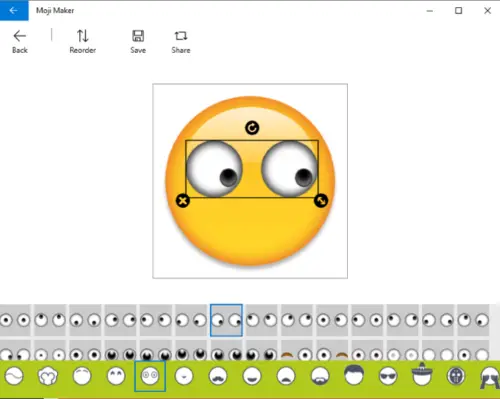
Task: Save the emoji with Save icon
Action: pyautogui.click(x=138, y=41)
